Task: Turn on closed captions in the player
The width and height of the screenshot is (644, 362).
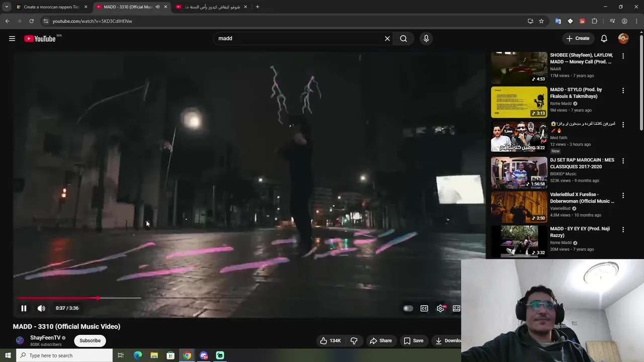Action: 424,308
